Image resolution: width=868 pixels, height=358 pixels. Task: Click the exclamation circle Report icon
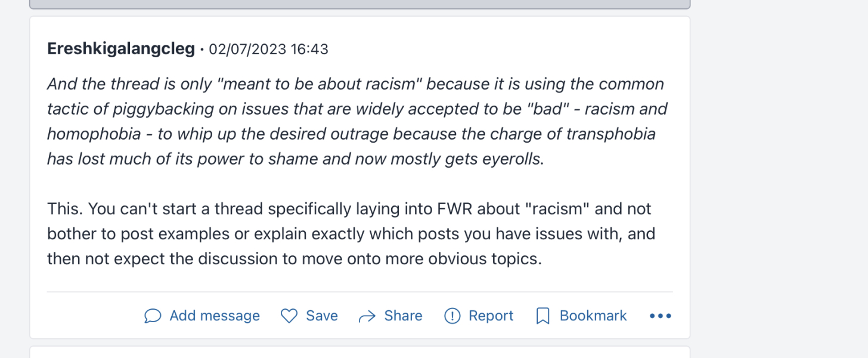coord(452,316)
